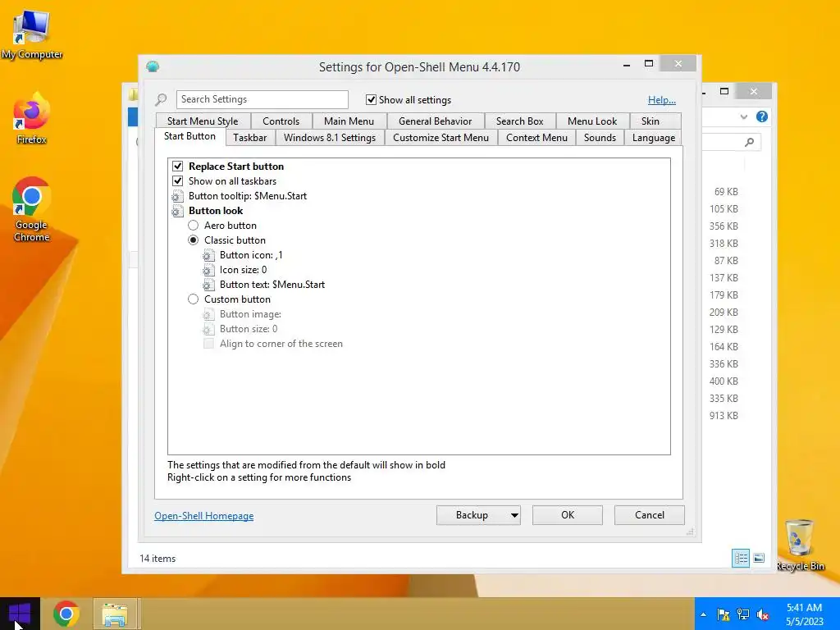Open the Taskbar tab
840x630 pixels.
pyautogui.click(x=249, y=138)
